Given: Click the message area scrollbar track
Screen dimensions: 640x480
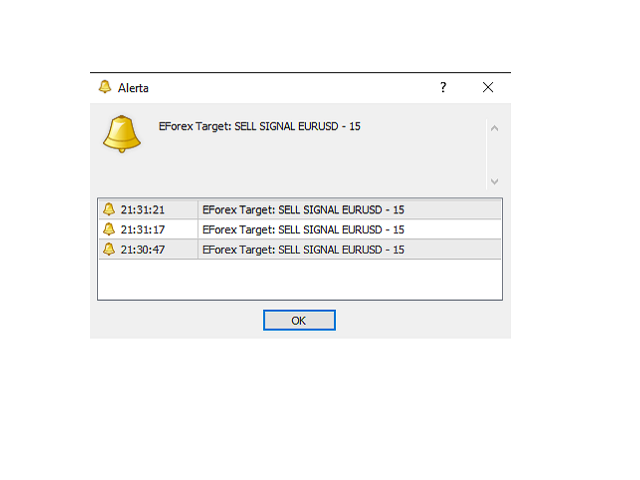Looking at the screenshot, I should coord(494,155).
